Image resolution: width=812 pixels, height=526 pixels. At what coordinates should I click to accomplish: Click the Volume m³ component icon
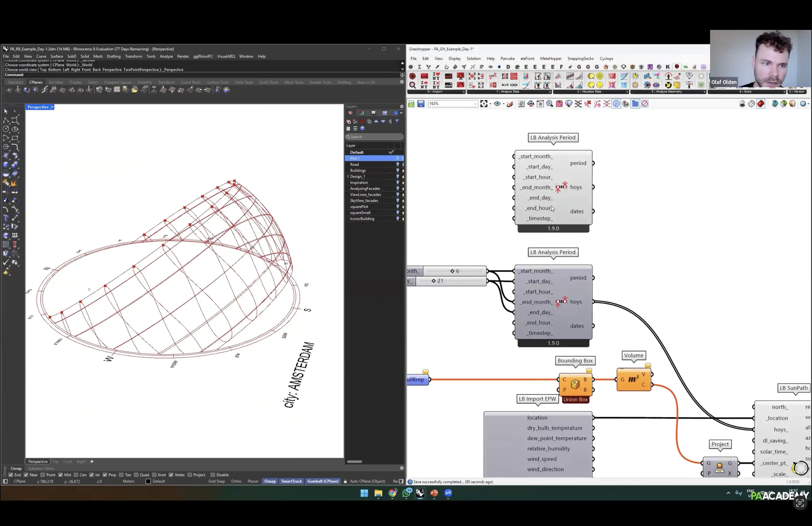(633, 379)
